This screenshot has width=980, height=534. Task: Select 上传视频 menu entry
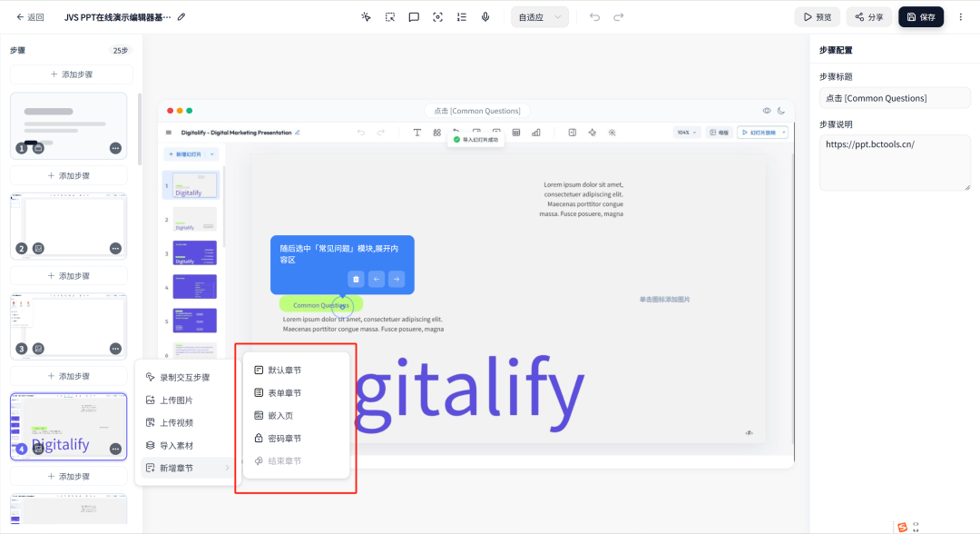click(x=187, y=422)
